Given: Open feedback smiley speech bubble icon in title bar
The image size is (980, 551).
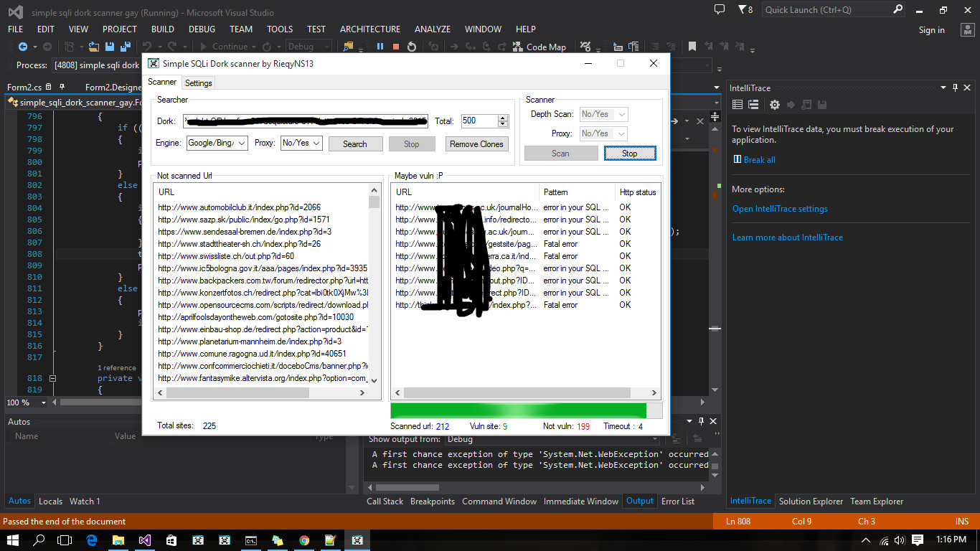Looking at the screenshot, I should 720,9.
